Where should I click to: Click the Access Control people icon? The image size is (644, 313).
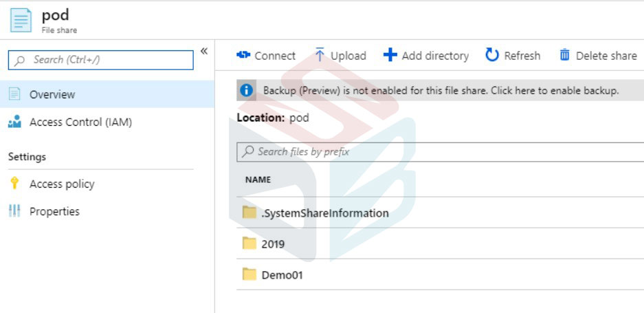pyautogui.click(x=14, y=122)
